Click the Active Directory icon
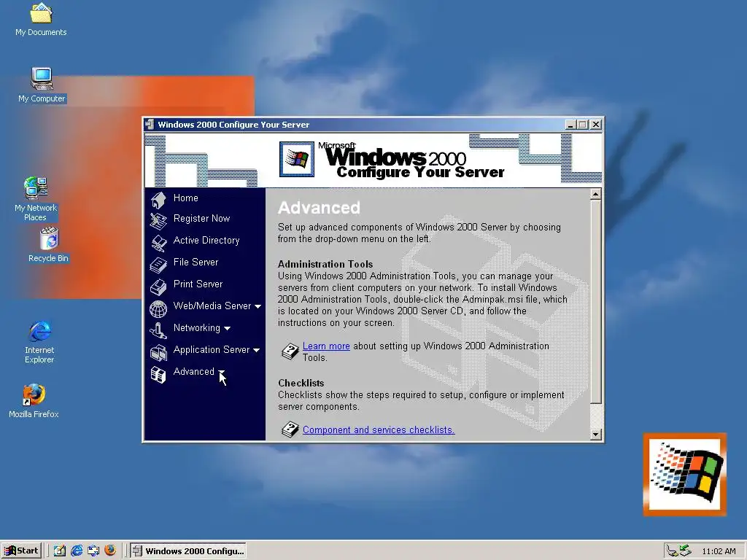747x560 pixels. [158, 243]
